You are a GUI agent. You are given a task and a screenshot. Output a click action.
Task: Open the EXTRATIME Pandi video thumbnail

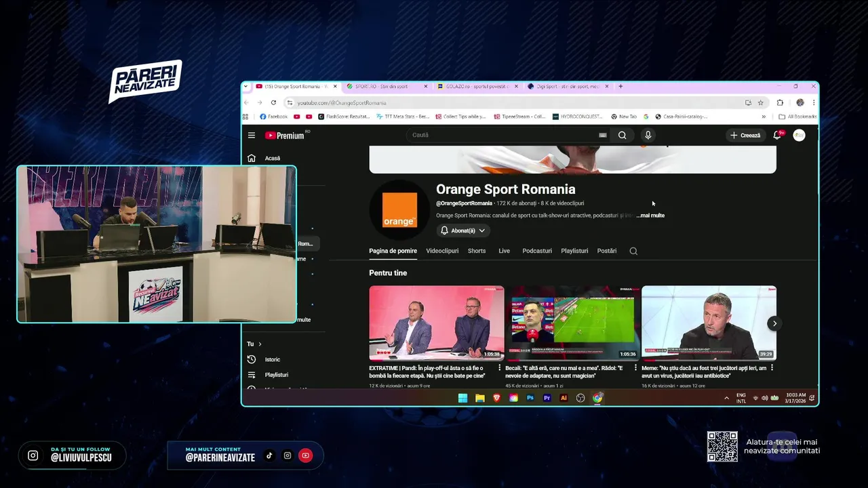[x=437, y=323]
